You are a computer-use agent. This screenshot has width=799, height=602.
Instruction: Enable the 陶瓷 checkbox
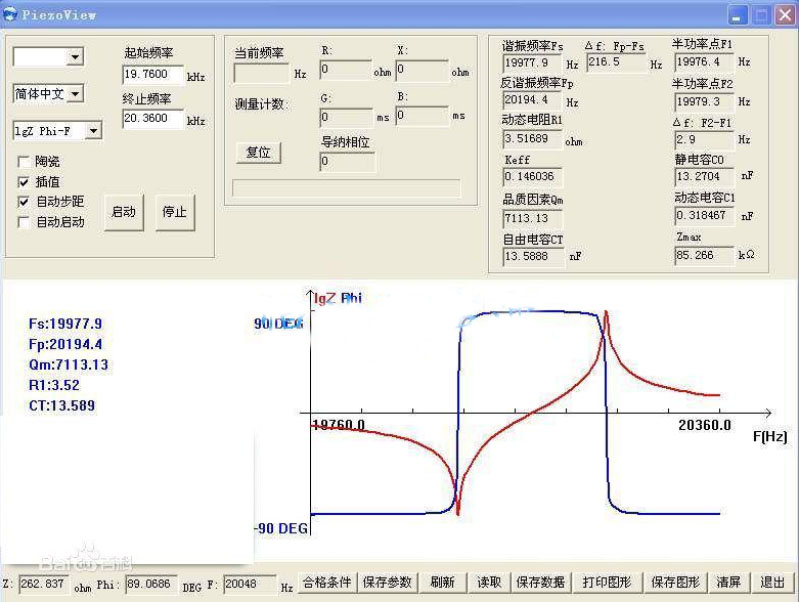coord(24,161)
